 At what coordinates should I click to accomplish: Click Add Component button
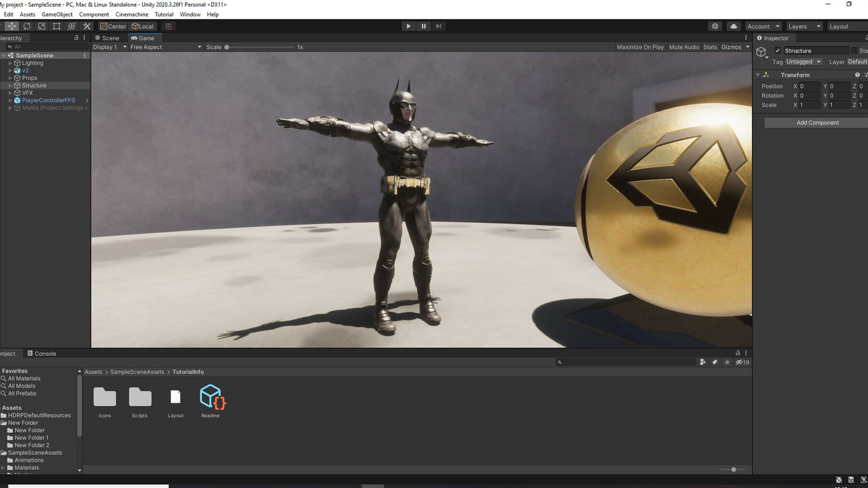tap(817, 123)
